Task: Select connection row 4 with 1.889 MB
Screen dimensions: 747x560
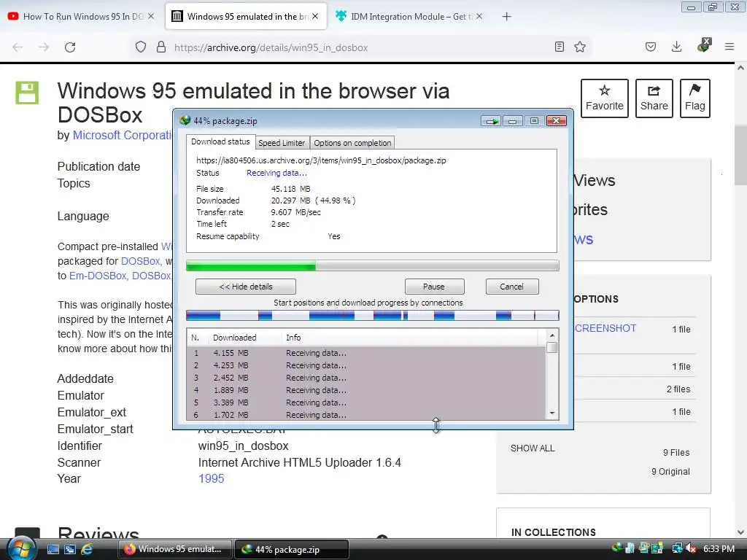Action: pos(366,390)
